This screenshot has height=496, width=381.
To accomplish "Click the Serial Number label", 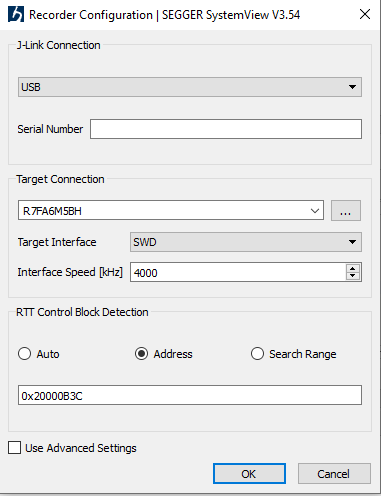I will 50,129.
